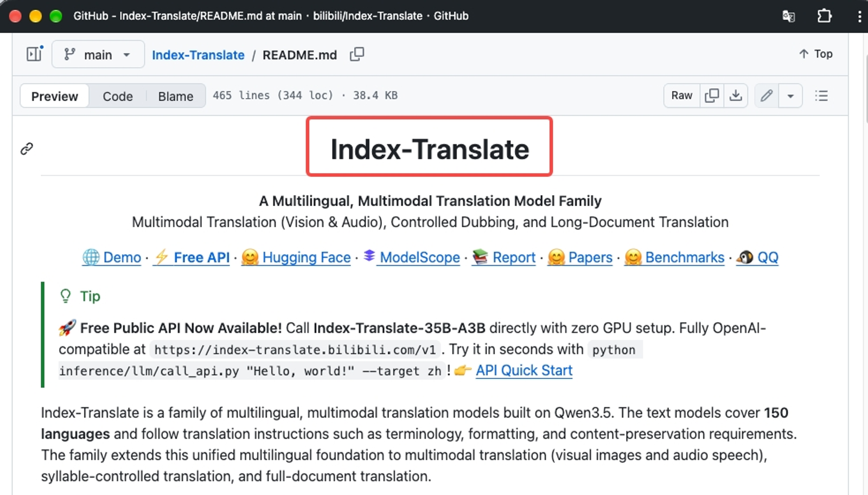This screenshot has width=868, height=495.
Task: Copy anchor link beside Index-Translate heading
Action: click(x=27, y=149)
